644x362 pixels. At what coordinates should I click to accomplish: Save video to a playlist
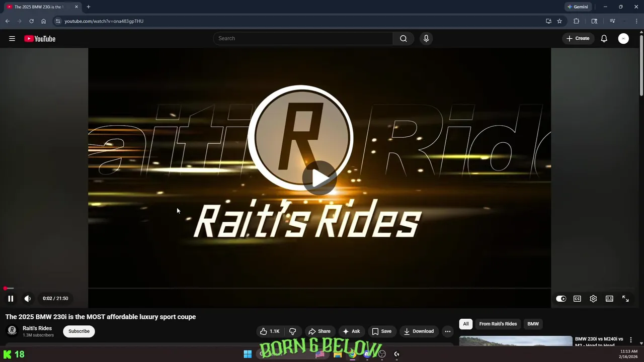(381, 331)
